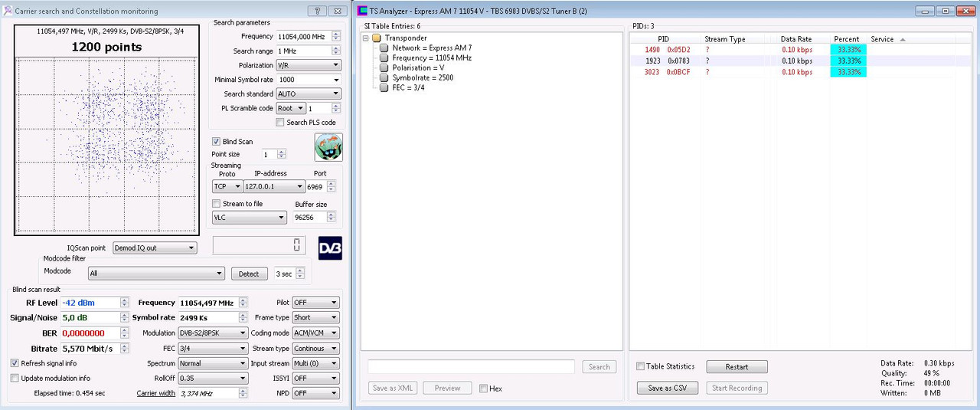Select PID 1490 row in the table

tap(791, 50)
